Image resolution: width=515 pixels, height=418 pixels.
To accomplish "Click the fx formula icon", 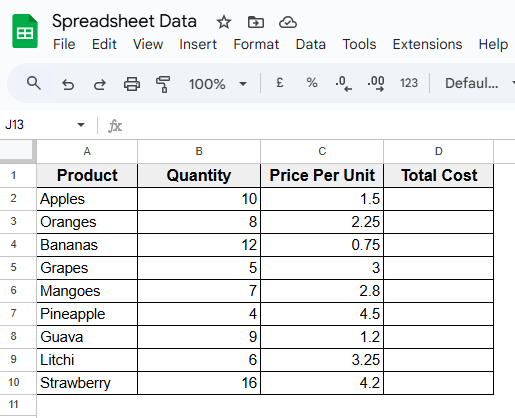I will point(115,126).
